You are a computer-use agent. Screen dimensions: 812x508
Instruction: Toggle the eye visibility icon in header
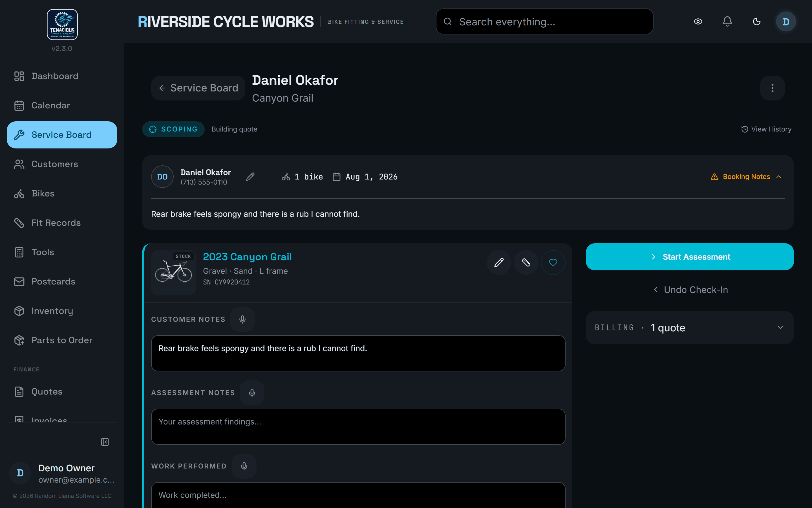pos(698,21)
